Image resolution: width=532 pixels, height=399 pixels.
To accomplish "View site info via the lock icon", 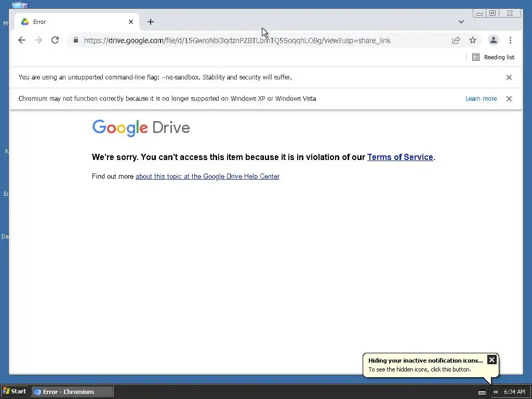I will tap(76, 41).
